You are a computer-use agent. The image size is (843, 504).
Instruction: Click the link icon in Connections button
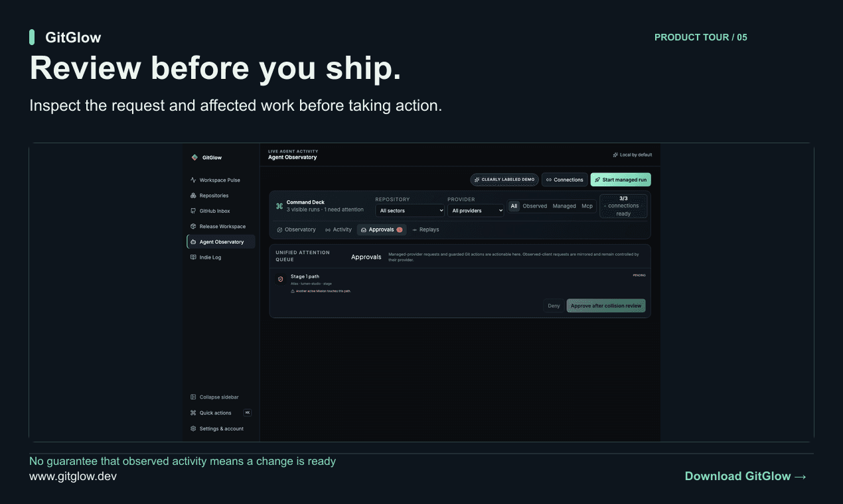[549, 180]
